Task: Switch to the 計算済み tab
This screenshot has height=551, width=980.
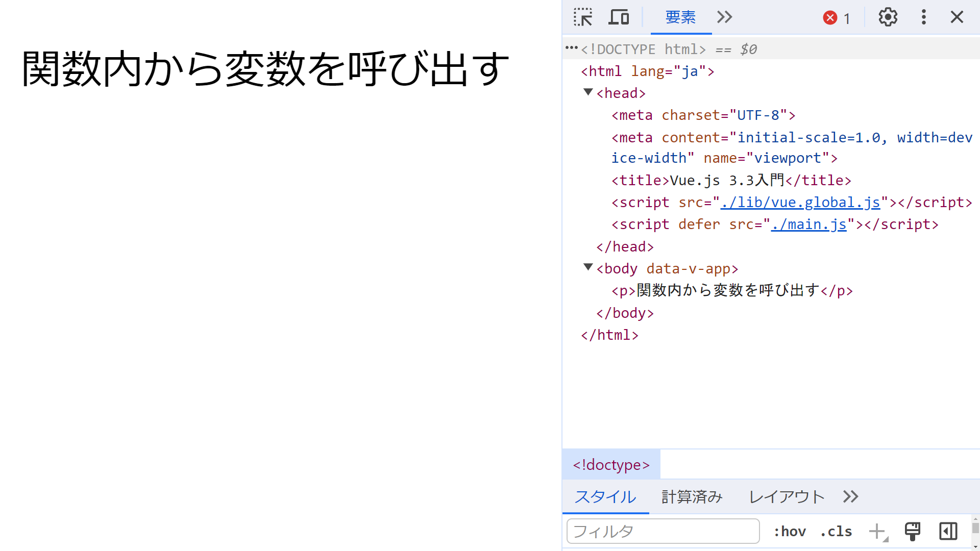Action: coord(692,496)
